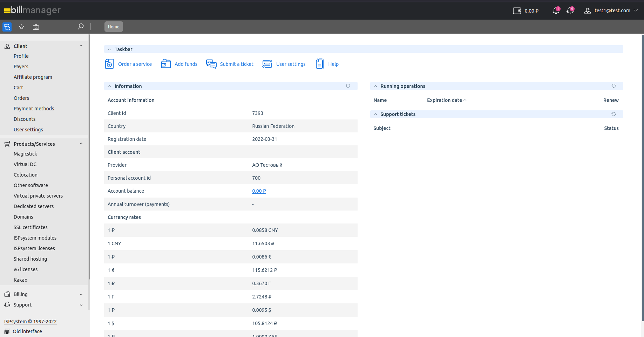Click the Submit a ticket link
This screenshot has width=644, height=337.
[x=237, y=64]
